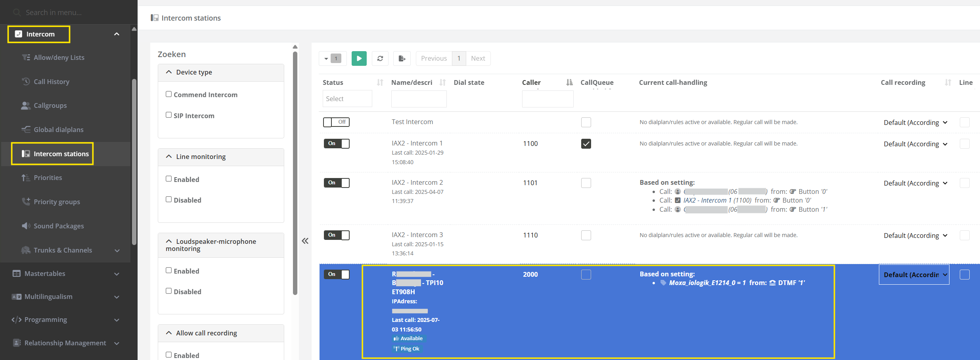
Task: Click the Search in menu field
Action: coord(67,12)
